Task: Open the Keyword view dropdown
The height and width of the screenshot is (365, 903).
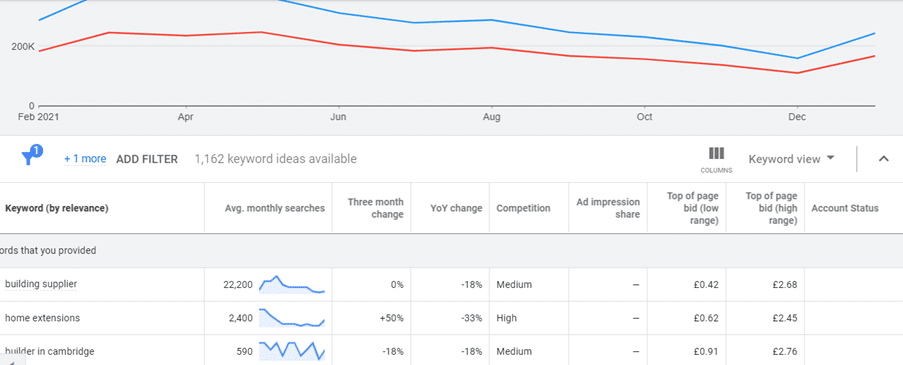Action: 791,159
